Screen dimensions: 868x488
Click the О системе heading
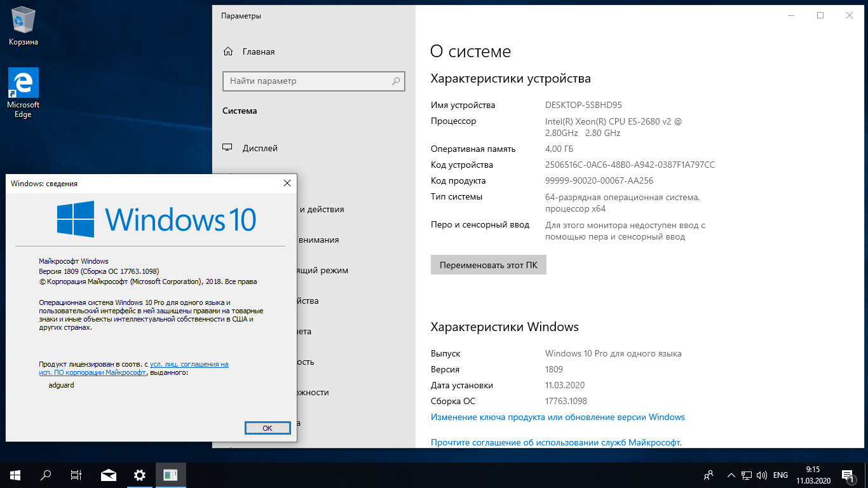[471, 51]
